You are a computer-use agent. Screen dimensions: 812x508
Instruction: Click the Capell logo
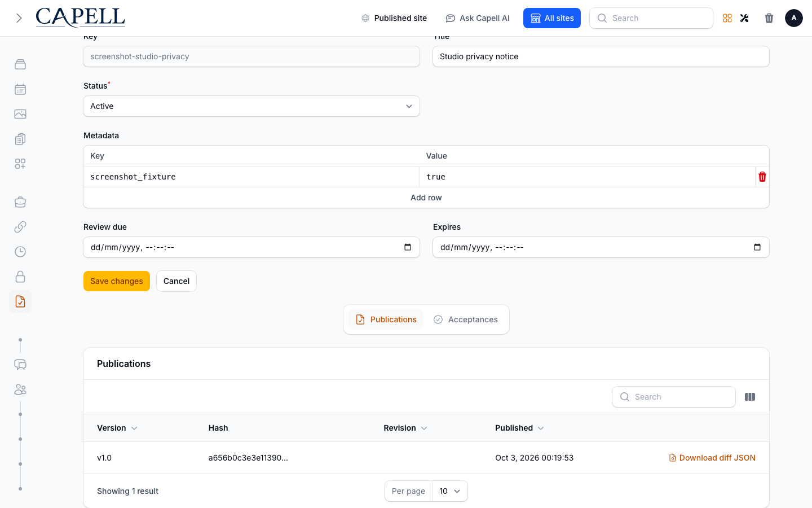click(80, 17)
